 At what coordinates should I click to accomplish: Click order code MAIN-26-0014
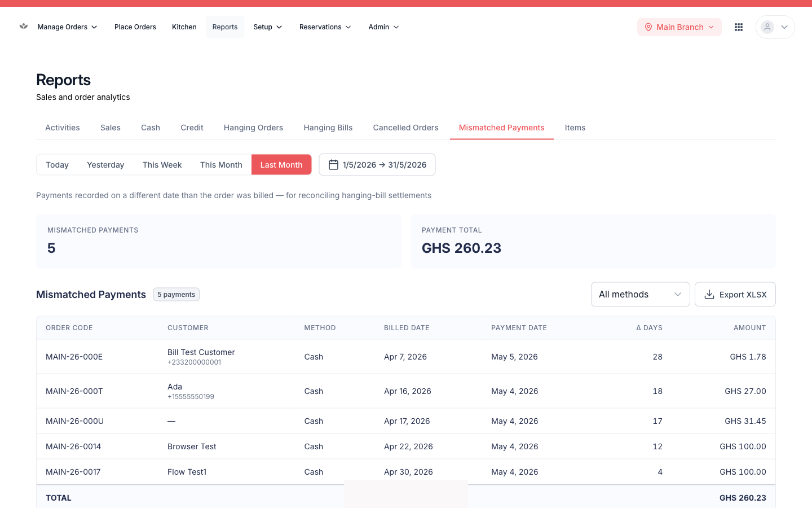click(73, 446)
